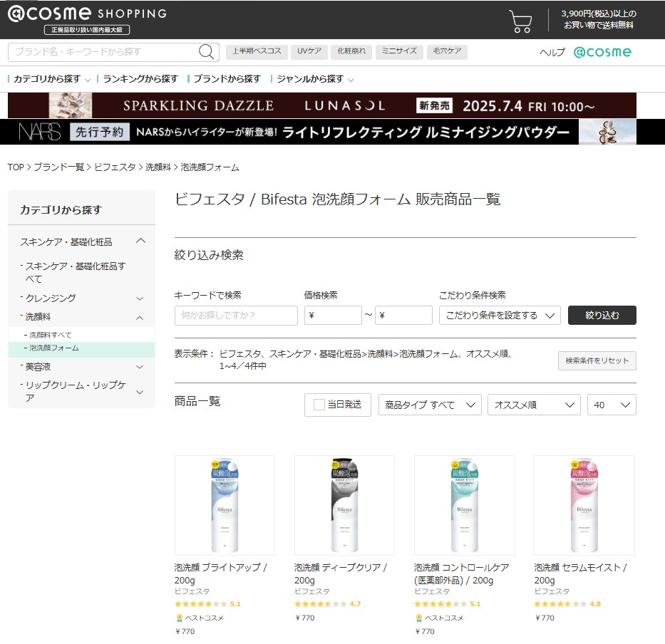Click the keyword 何かお探しですか？ field
Image resolution: width=665 pixels, height=644 pixels.
[x=236, y=316]
